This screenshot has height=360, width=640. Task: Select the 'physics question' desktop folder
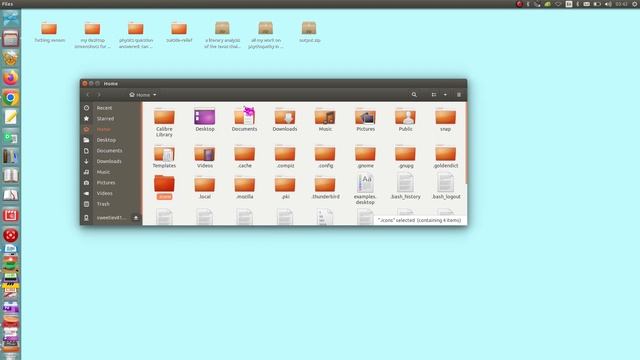(136, 35)
